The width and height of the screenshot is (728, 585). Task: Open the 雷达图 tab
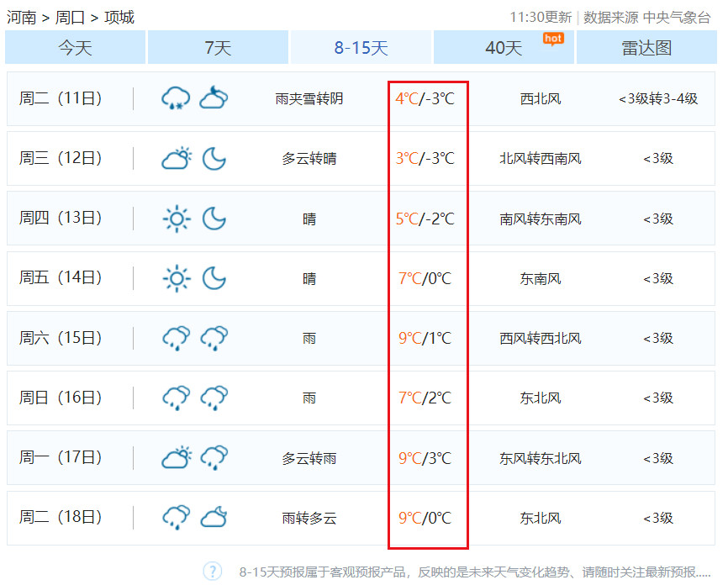pyautogui.click(x=646, y=48)
